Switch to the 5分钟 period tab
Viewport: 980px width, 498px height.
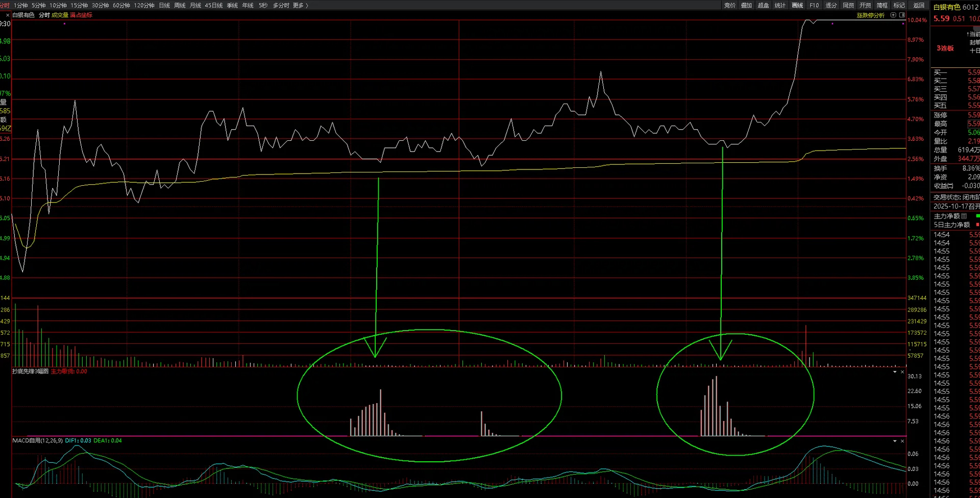coord(38,5)
